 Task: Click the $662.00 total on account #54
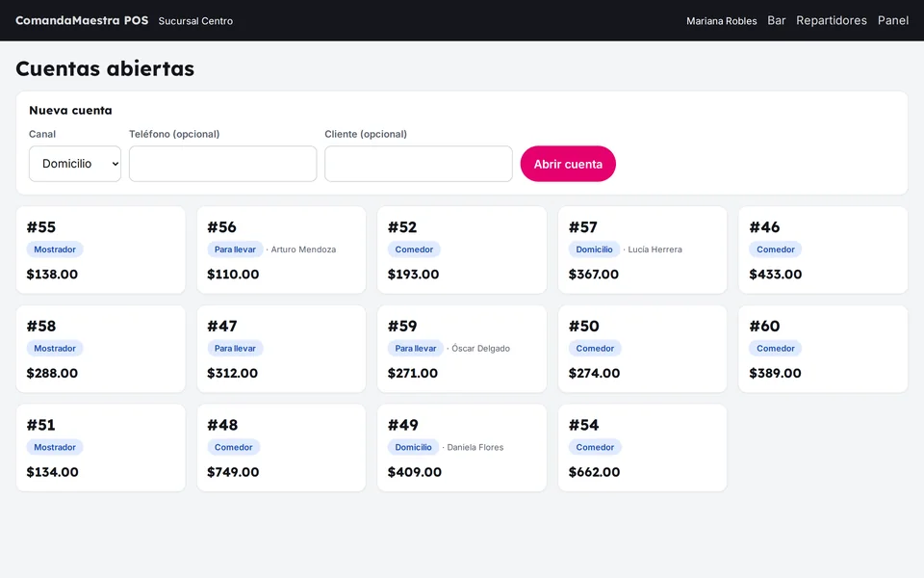pyautogui.click(x=594, y=472)
